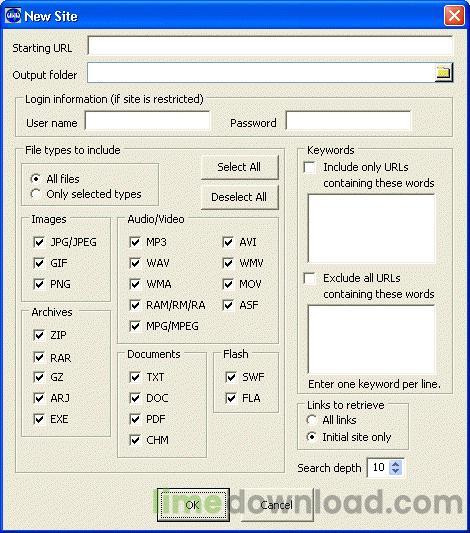470x533 pixels.
Task: Toggle the WAV checkbox
Action: [x=135, y=263]
